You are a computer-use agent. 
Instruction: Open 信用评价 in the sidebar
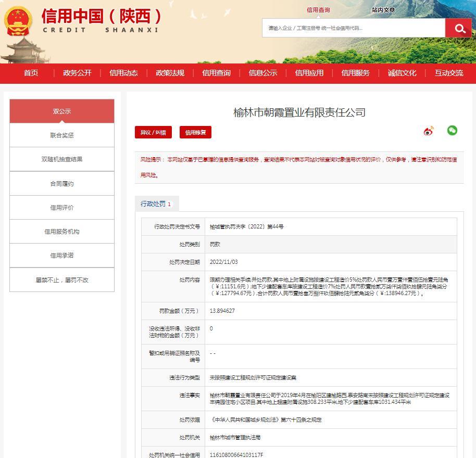point(62,208)
